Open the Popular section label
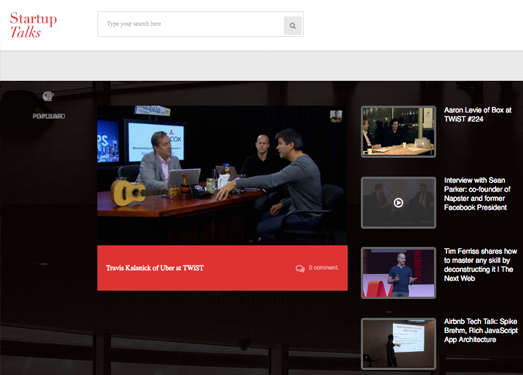This screenshot has height=375, width=523. 49,116
